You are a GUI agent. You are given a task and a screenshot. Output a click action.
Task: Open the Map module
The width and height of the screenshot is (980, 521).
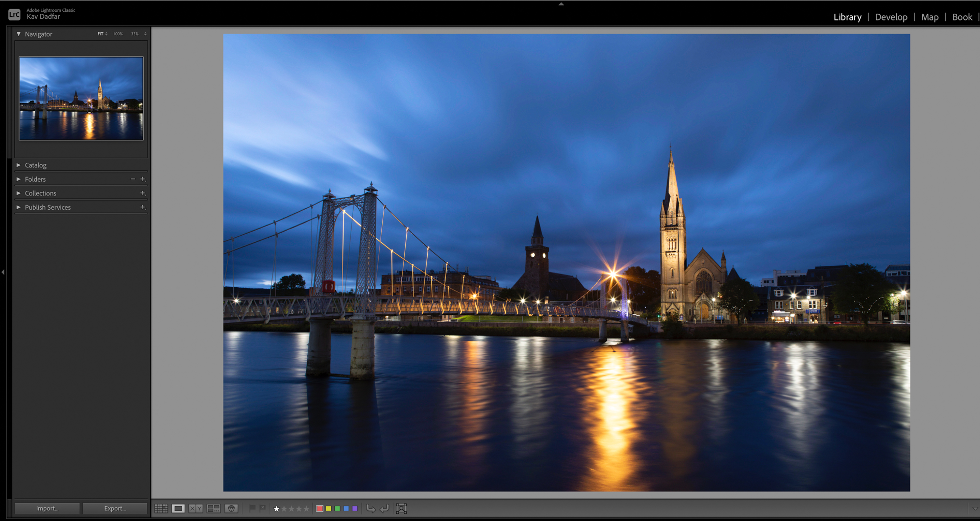(930, 17)
